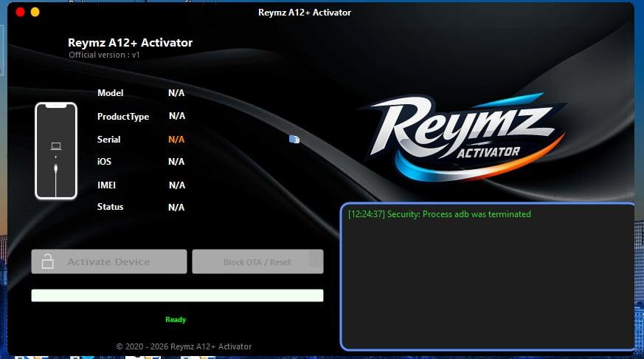Click the red close window button
The width and height of the screenshot is (644, 359).
(20, 12)
